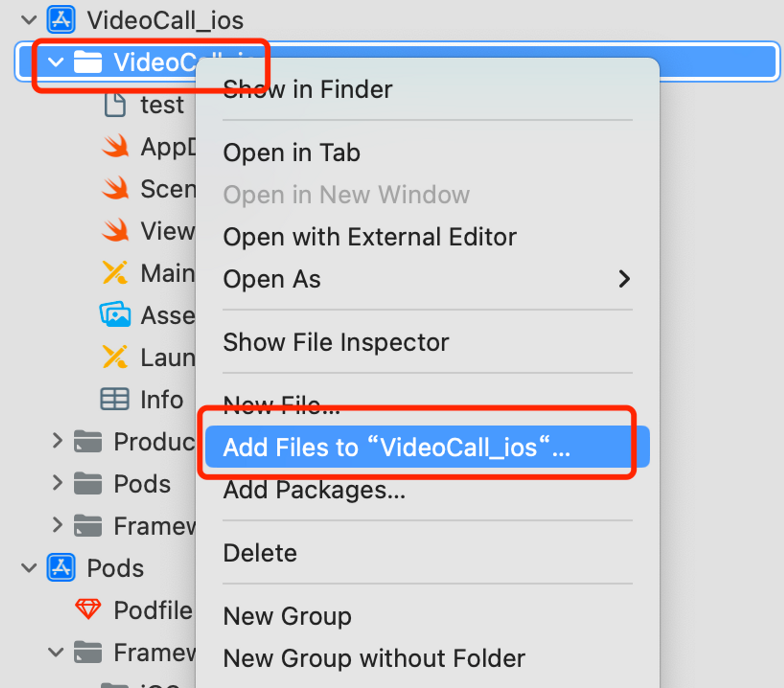Select the Info plist table icon

[114, 399]
